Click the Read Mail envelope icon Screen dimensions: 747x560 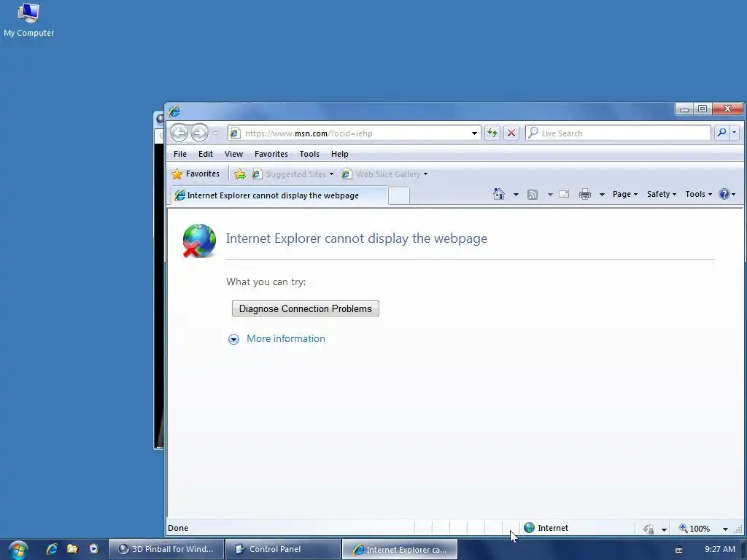tap(564, 194)
